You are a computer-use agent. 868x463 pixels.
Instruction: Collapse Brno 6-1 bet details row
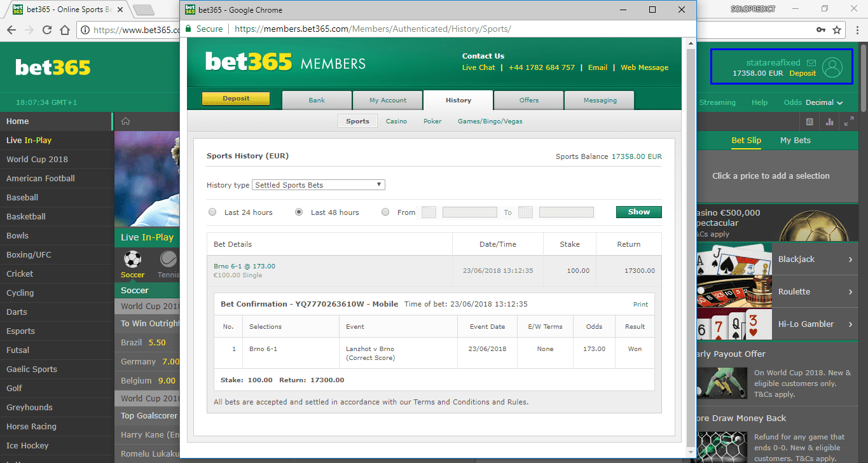(434, 270)
